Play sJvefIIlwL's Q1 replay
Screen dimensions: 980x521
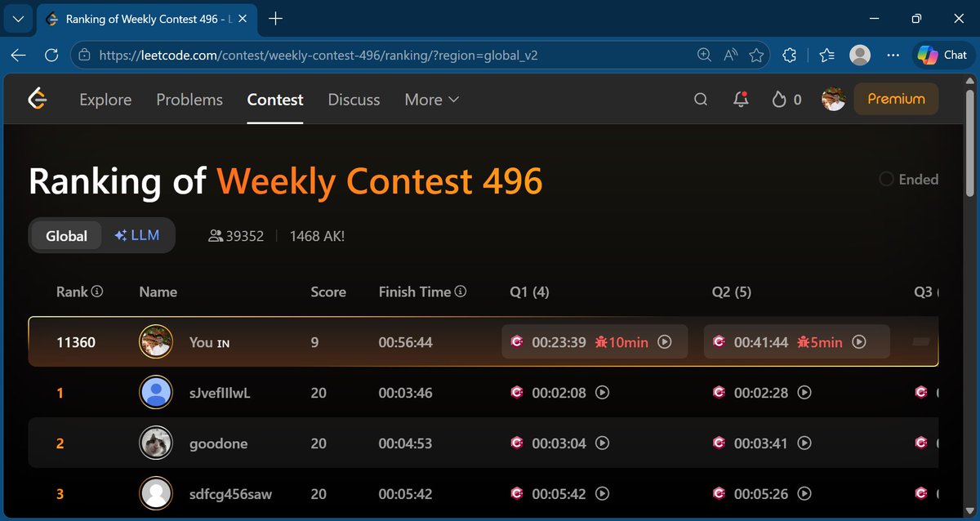coord(603,393)
